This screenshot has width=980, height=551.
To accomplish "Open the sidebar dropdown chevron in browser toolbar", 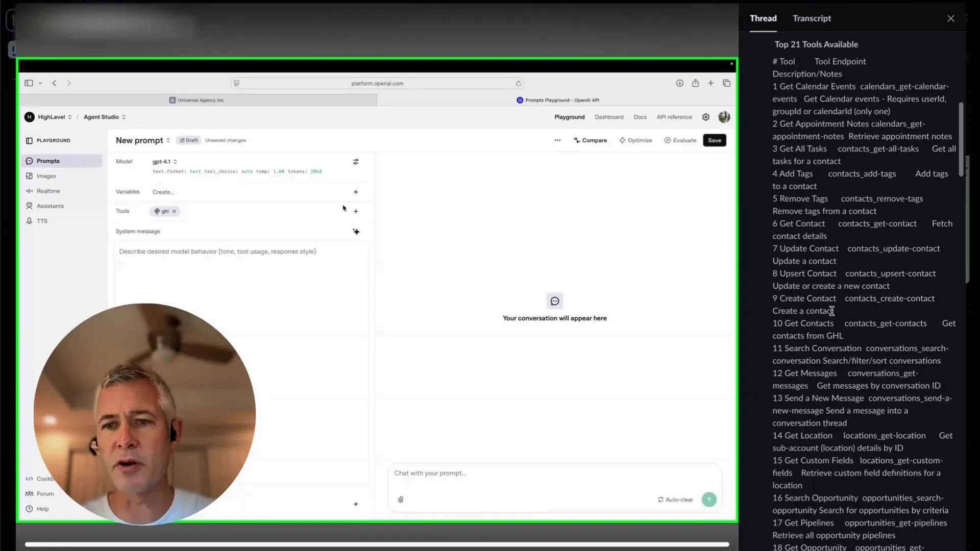I will [x=40, y=83].
